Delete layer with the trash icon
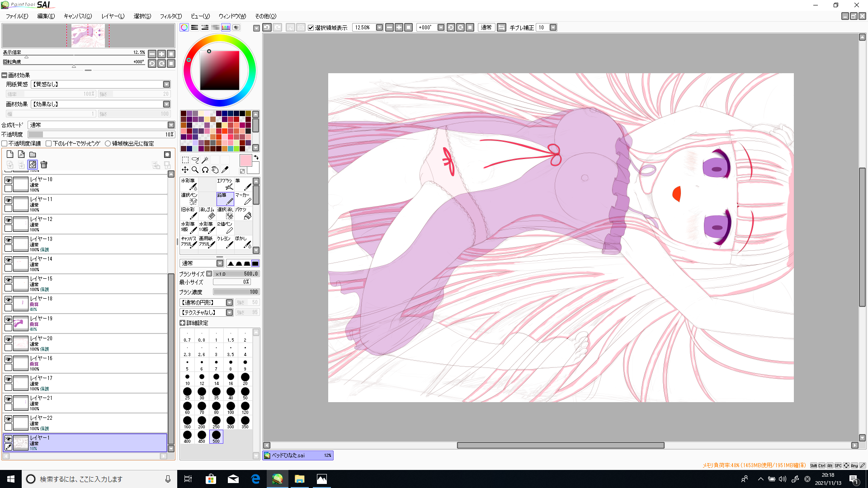The width and height of the screenshot is (868, 488). (44, 165)
